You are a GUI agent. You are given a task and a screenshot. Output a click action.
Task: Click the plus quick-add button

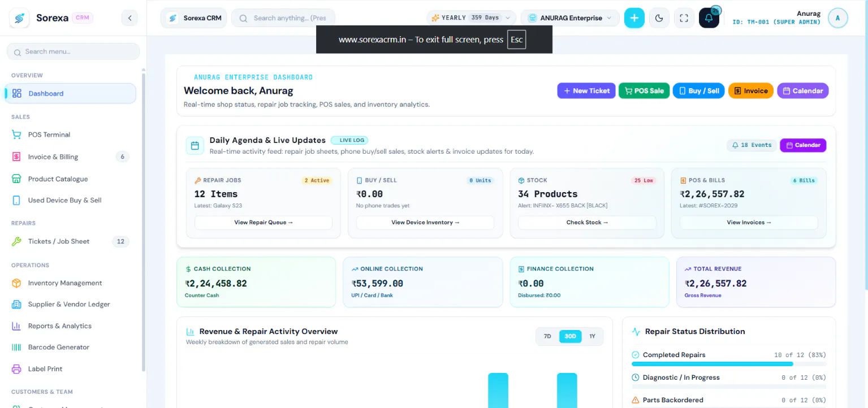[634, 18]
